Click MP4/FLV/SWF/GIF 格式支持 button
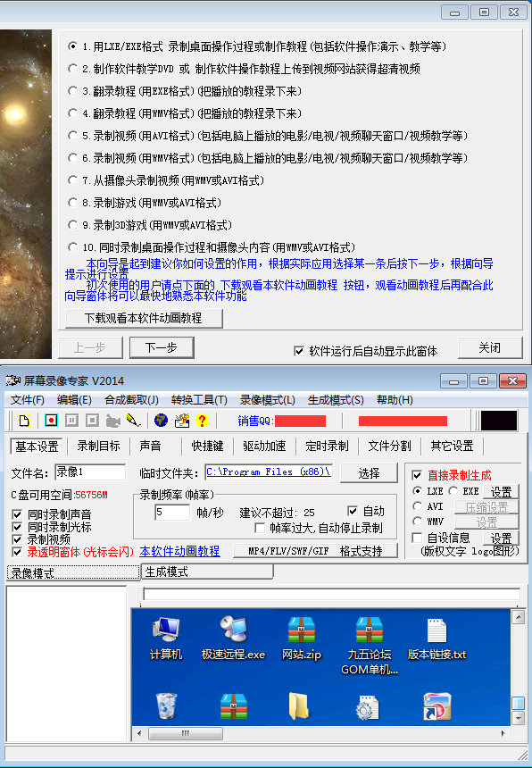Screen dimensions: 532x768 [316, 550]
